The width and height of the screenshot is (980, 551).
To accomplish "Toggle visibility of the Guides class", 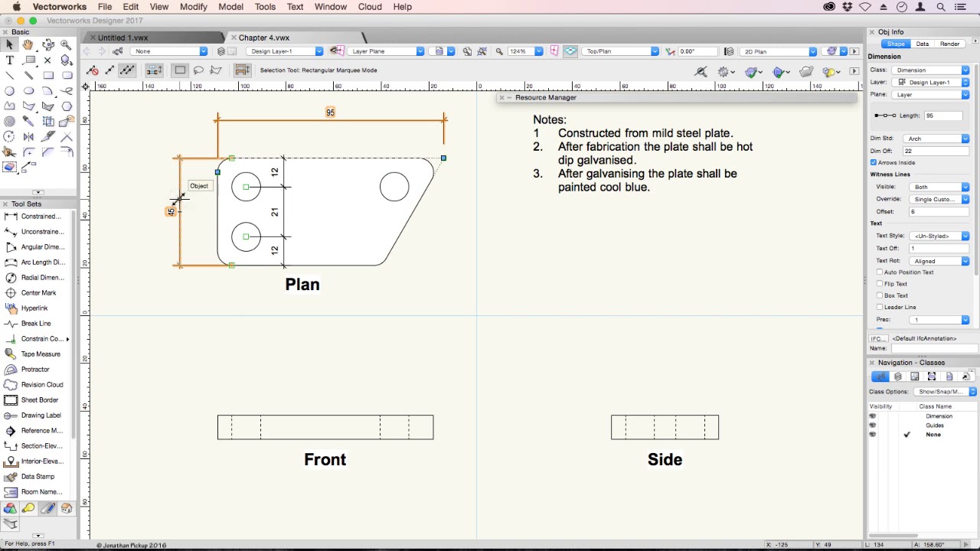I will click(x=872, y=425).
